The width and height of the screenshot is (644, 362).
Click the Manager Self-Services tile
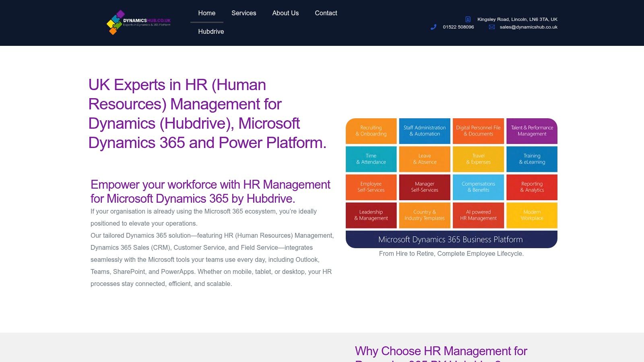pyautogui.click(x=425, y=187)
